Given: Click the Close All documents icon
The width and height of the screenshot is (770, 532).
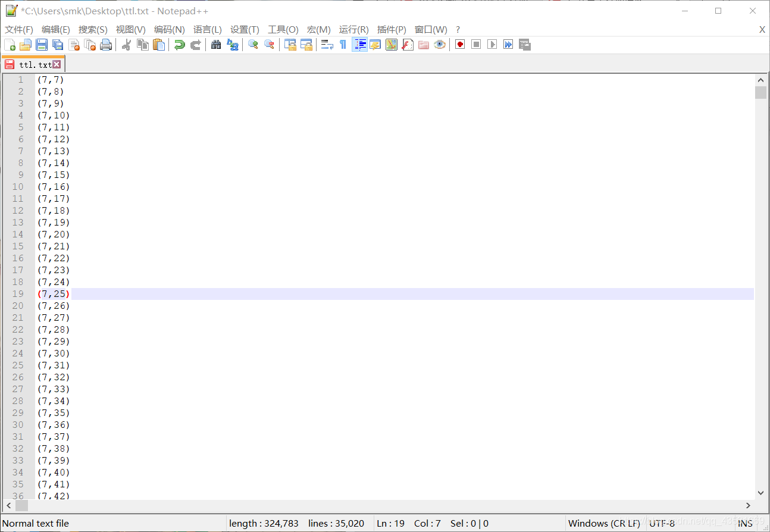Looking at the screenshot, I should pos(90,45).
